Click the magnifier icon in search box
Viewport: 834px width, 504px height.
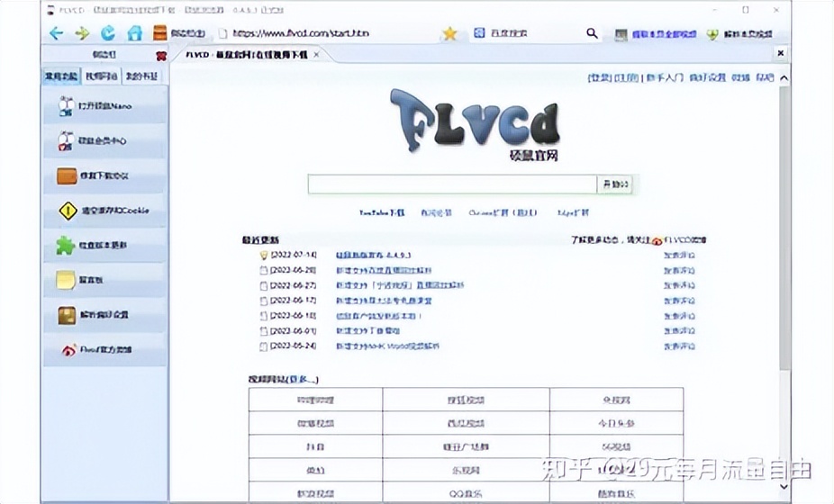[592, 33]
